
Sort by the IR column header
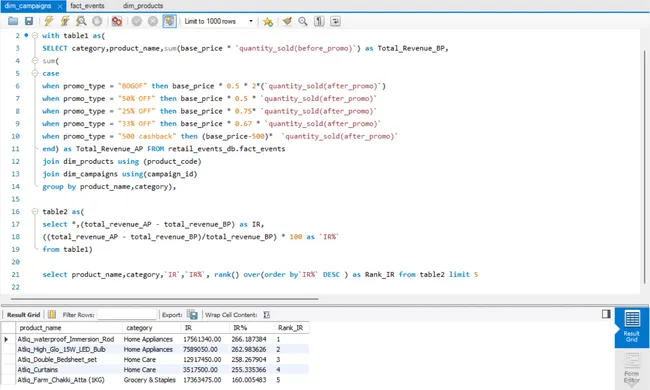click(x=204, y=328)
